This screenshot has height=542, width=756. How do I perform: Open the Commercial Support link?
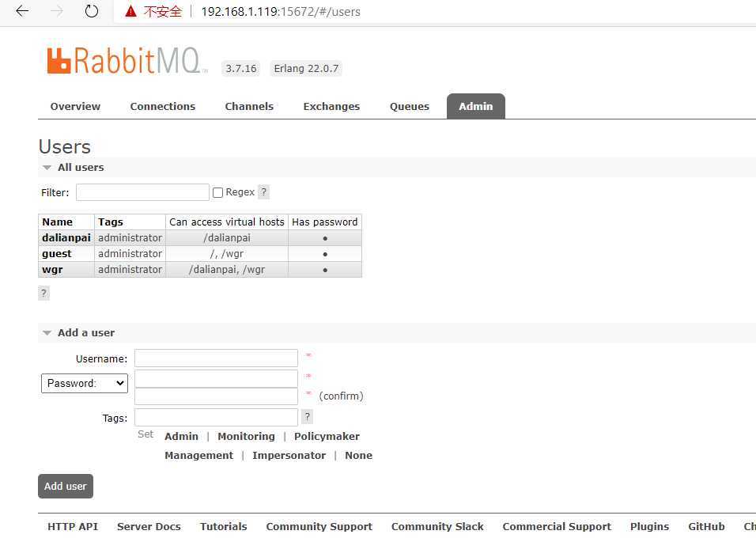pos(557,526)
